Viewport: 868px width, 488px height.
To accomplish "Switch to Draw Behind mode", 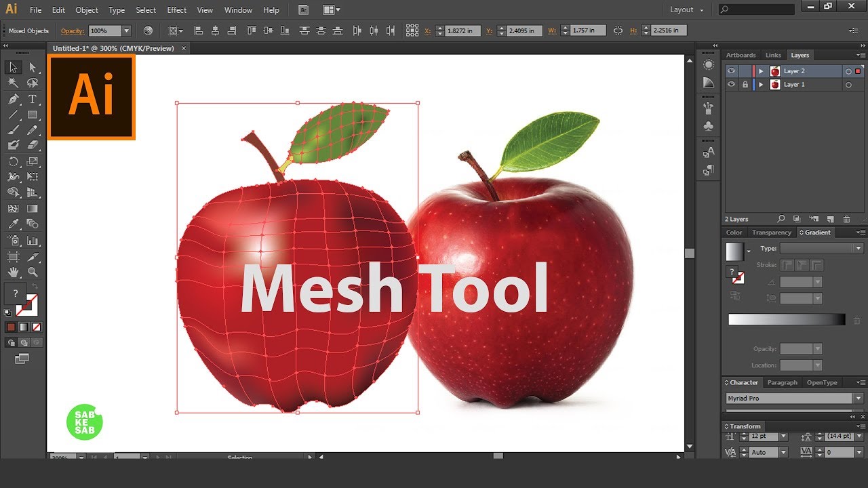I will point(24,342).
